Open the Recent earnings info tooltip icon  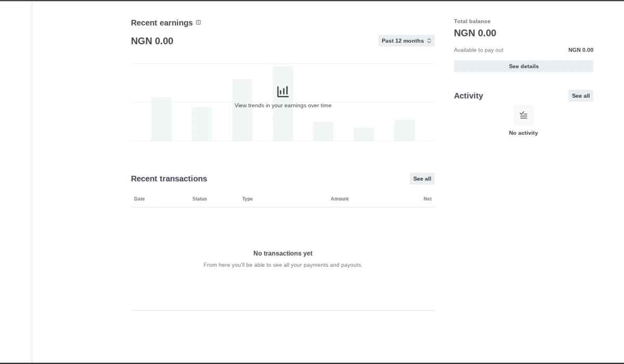[198, 22]
